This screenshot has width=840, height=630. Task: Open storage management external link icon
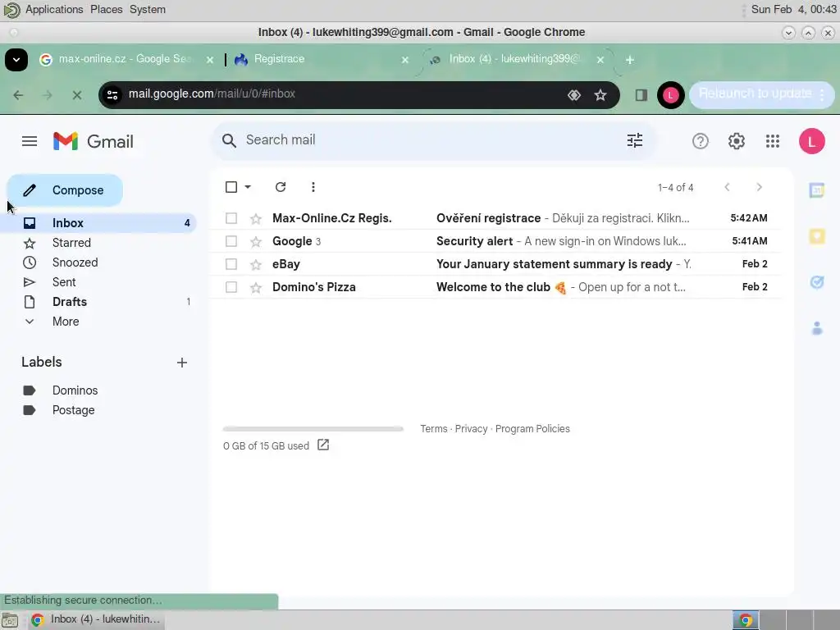click(323, 445)
